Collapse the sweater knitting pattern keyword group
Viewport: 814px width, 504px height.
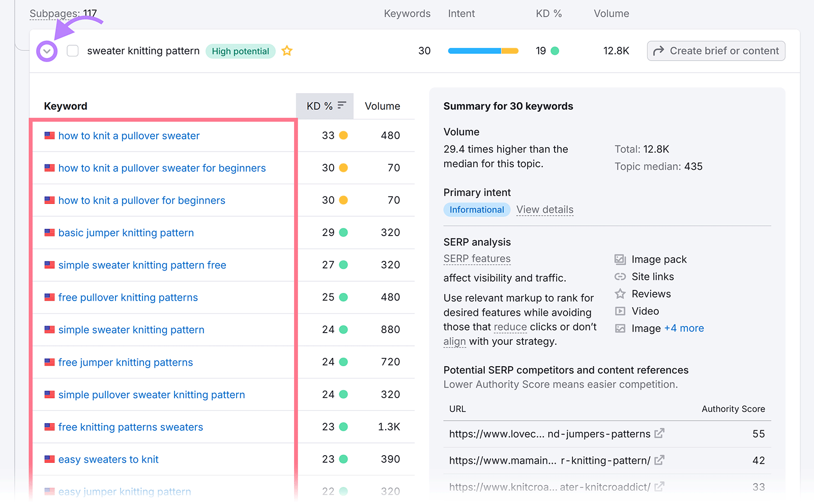(46, 51)
